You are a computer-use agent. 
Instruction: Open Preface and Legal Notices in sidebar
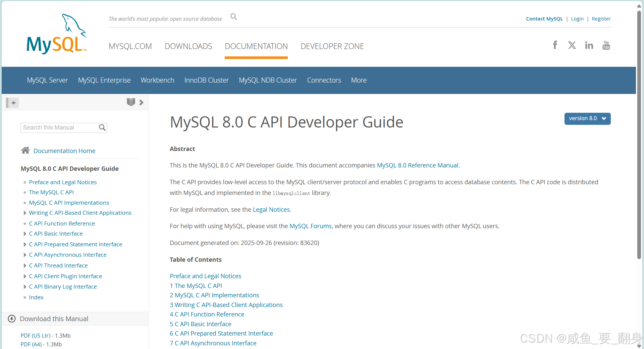[63, 182]
